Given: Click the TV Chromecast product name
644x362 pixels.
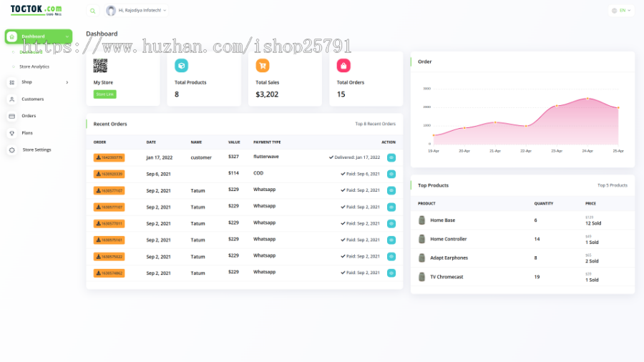Looking at the screenshot, I should (447, 277).
